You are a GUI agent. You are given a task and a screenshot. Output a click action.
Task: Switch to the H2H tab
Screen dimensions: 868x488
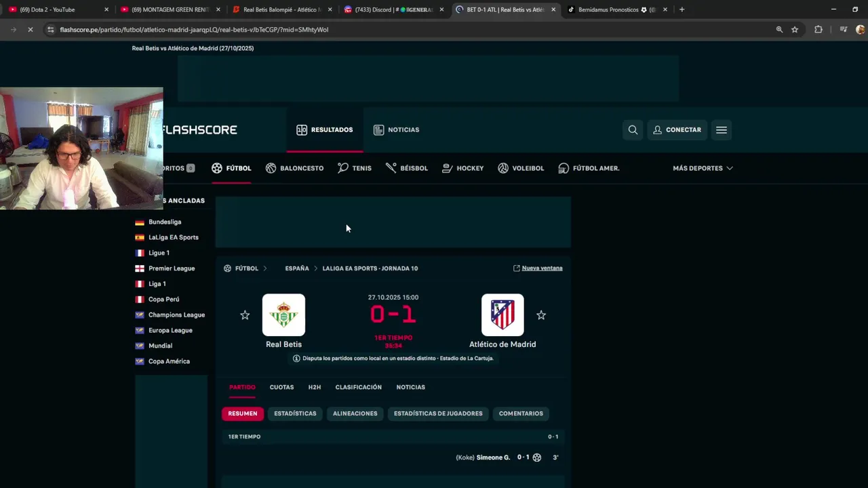[x=315, y=387]
